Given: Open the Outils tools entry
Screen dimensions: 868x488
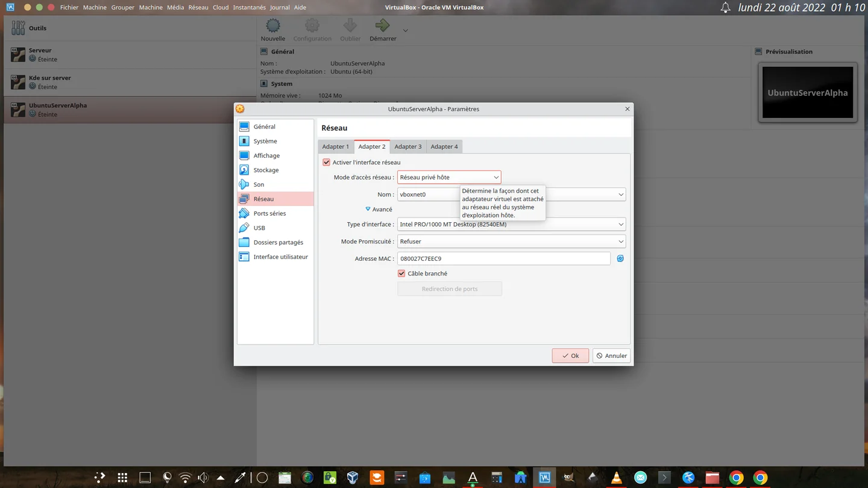Looking at the screenshot, I should pos(130,28).
